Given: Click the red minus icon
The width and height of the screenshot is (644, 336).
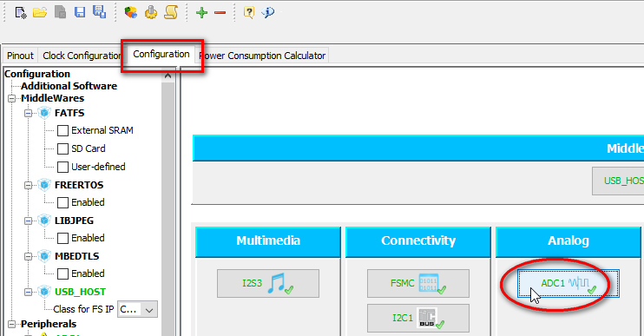Looking at the screenshot, I should click(x=220, y=13).
